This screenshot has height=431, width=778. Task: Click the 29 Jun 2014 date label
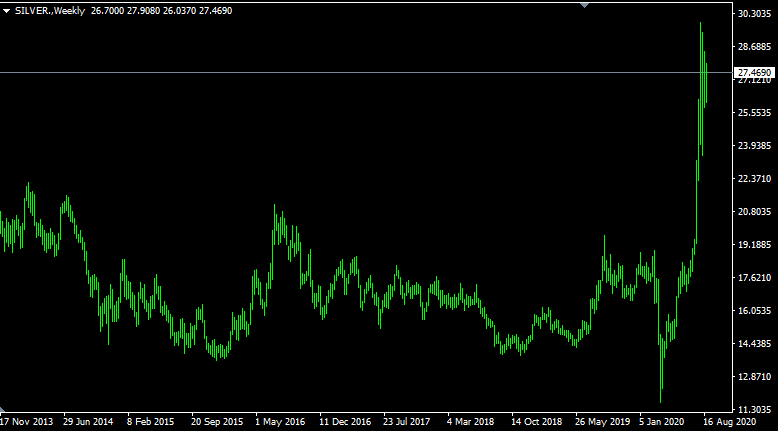[88, 422]
